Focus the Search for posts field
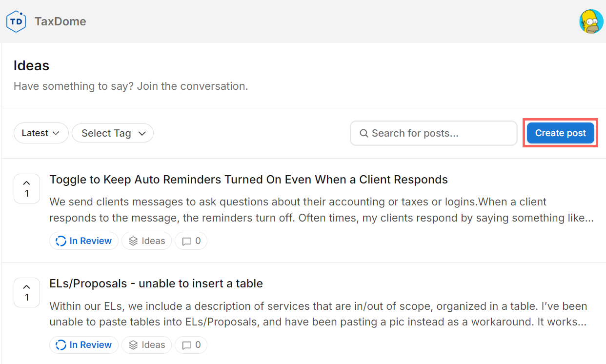 click(x=439, y=133)
